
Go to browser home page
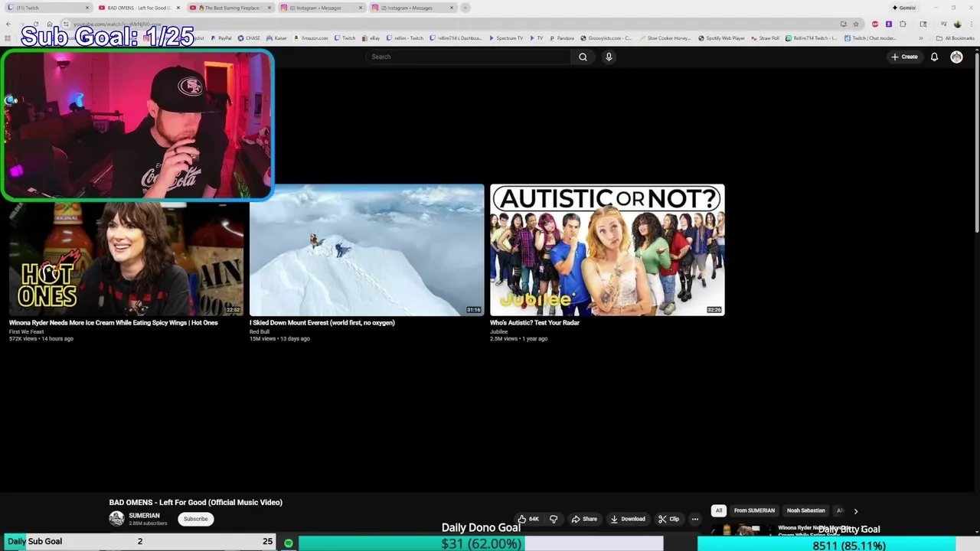(x=49, y=24)
